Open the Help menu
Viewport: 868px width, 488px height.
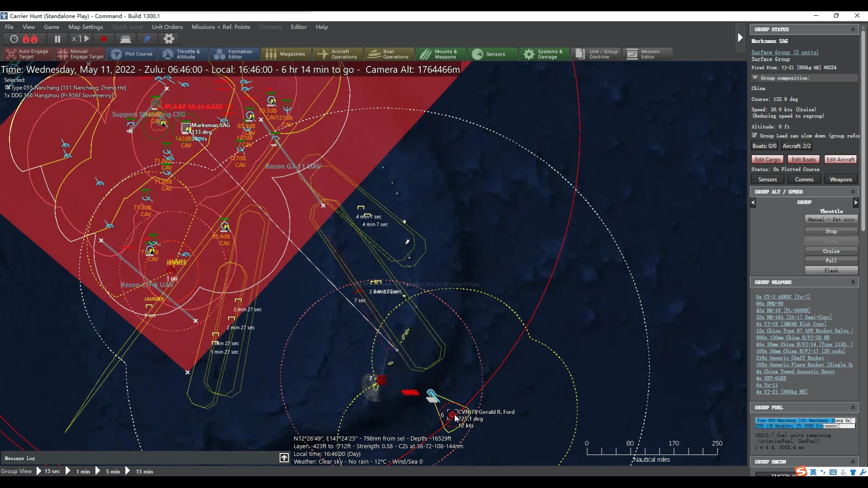(322, 27)
